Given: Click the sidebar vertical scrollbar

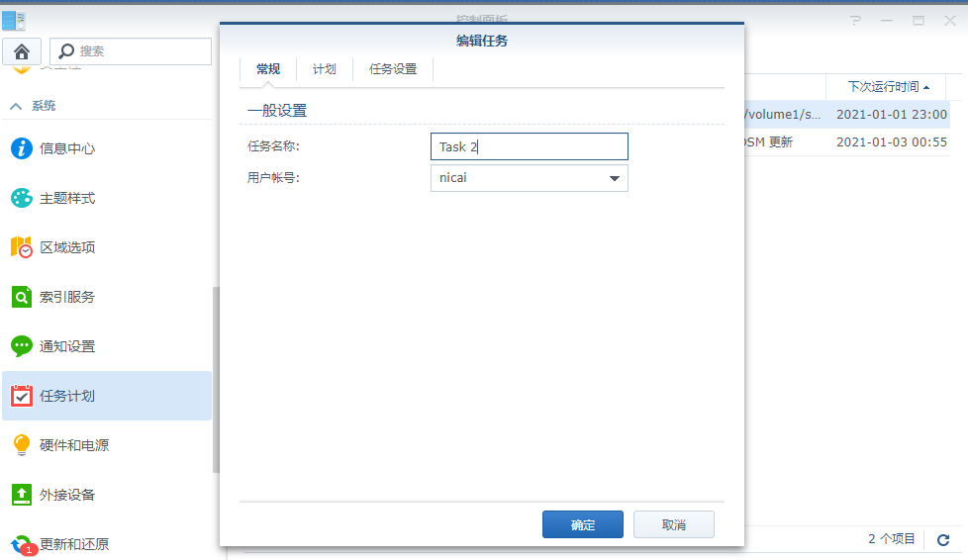Looking at the screenshot, I should (216, 380).
